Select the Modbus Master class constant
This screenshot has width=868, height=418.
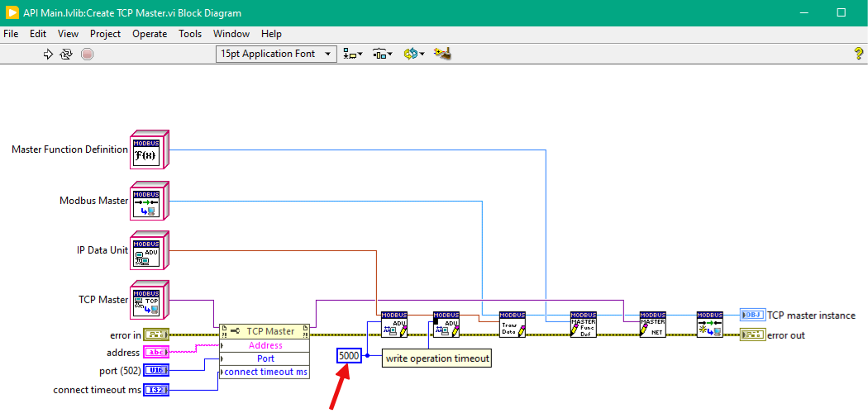pos(150,201)
